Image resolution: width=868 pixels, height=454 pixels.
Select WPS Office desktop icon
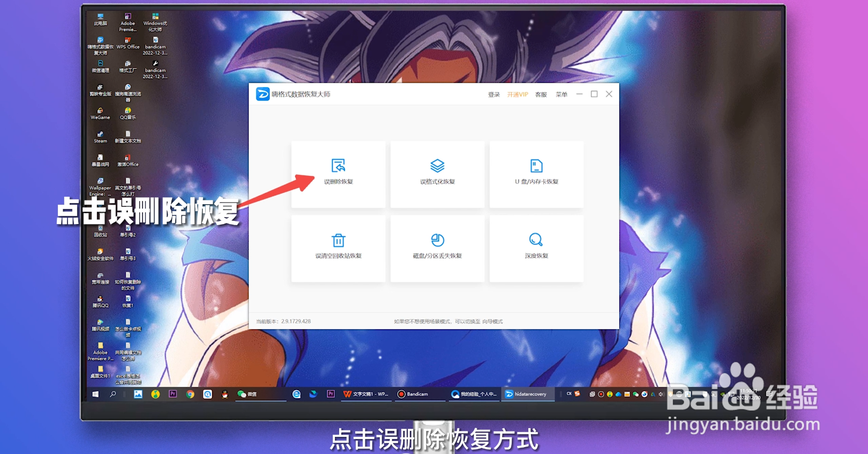click(128, 43)
